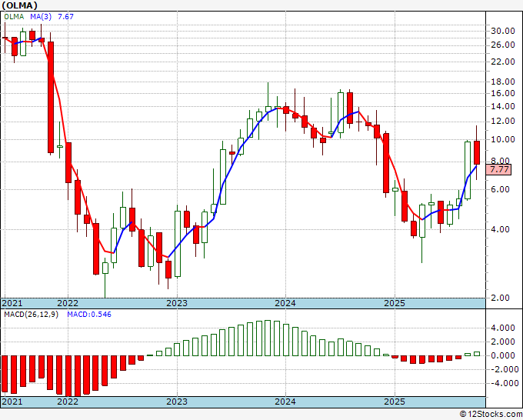Click 2022 on the price chart timeline

pyautogui.click(x=68, y=303)
